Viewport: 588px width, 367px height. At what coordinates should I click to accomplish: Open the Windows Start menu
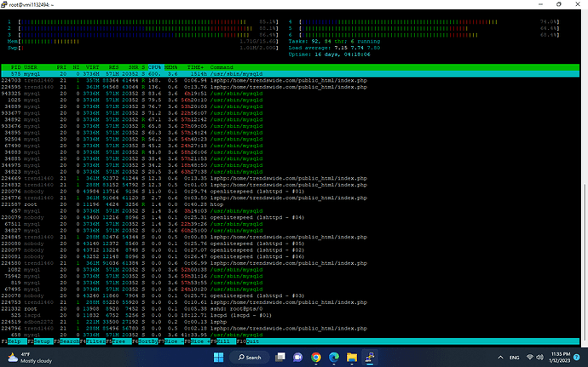click(218, 358)
